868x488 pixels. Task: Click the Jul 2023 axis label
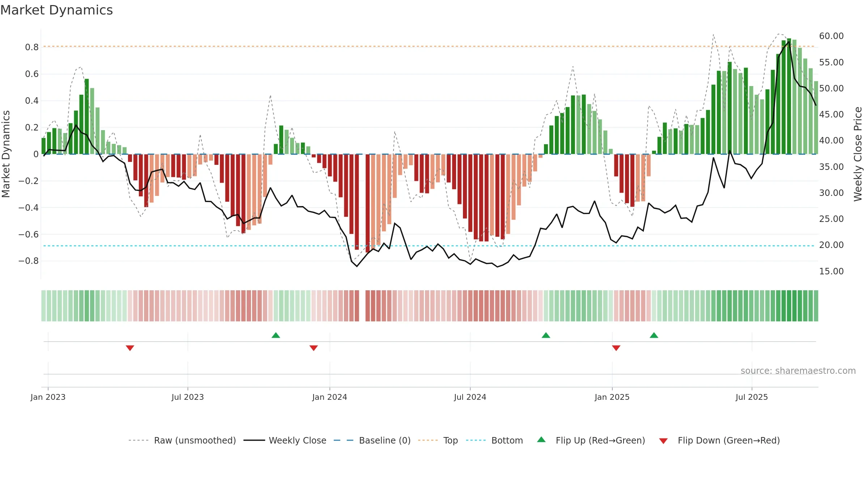(188, 397)
